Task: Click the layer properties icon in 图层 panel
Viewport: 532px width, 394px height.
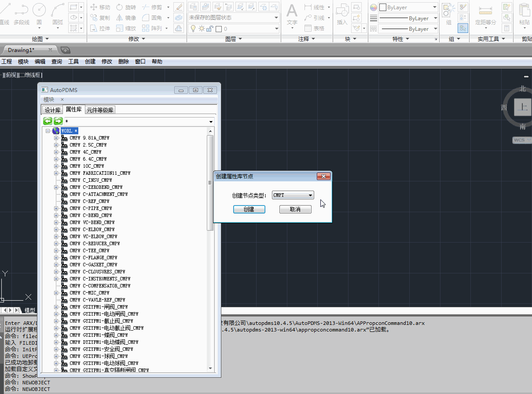Action: tap(193, 7)
